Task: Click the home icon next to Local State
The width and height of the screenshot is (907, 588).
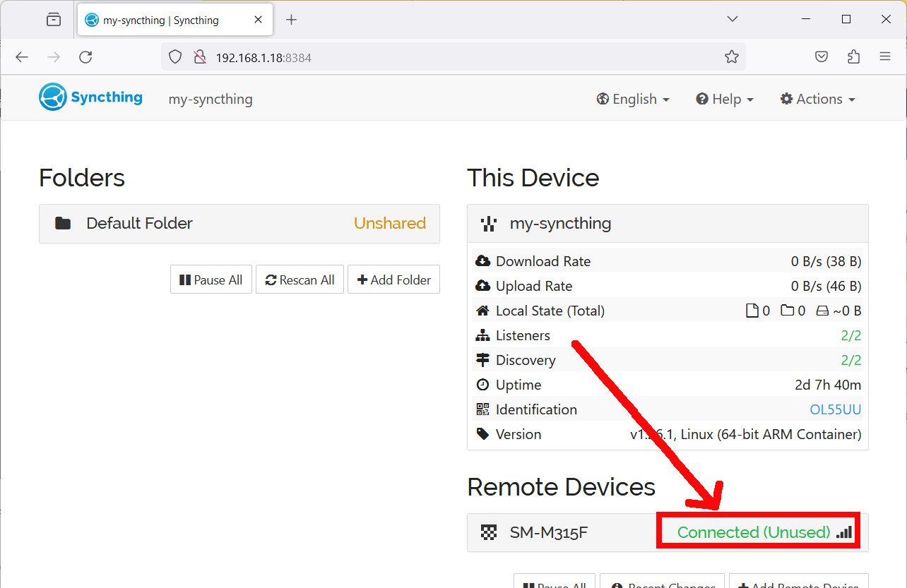Action: (482, 310)
